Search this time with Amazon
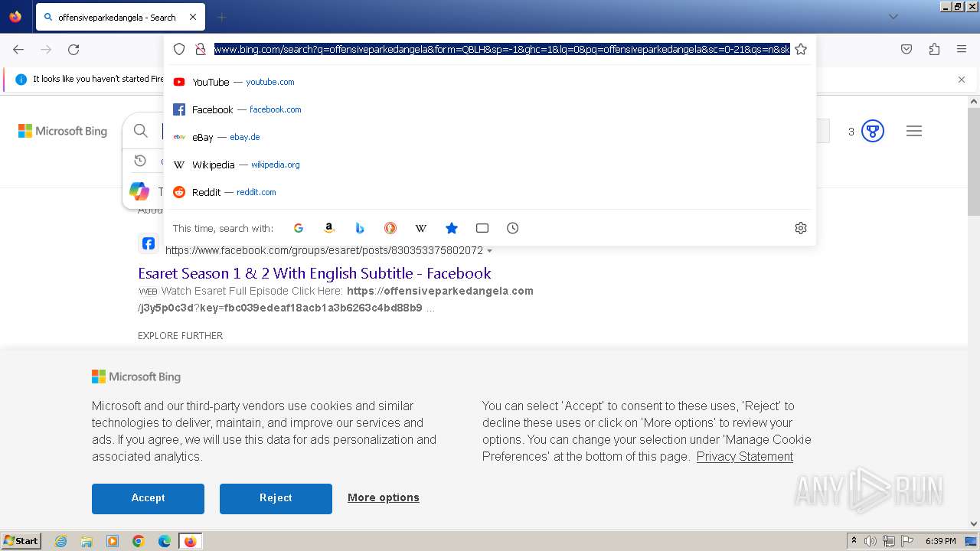The image size is (980, 551). coord(329,228)
